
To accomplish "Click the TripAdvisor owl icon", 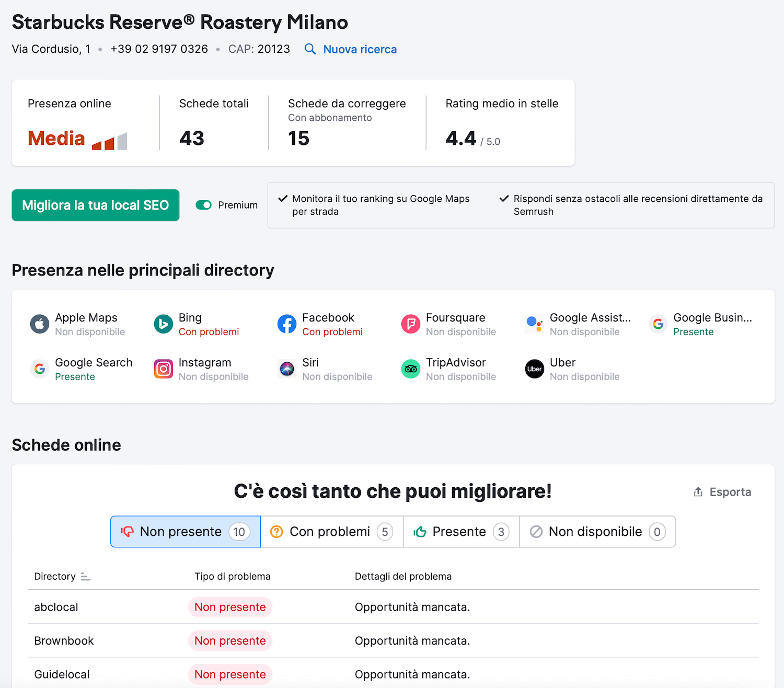I will click(x=411, y=369).
